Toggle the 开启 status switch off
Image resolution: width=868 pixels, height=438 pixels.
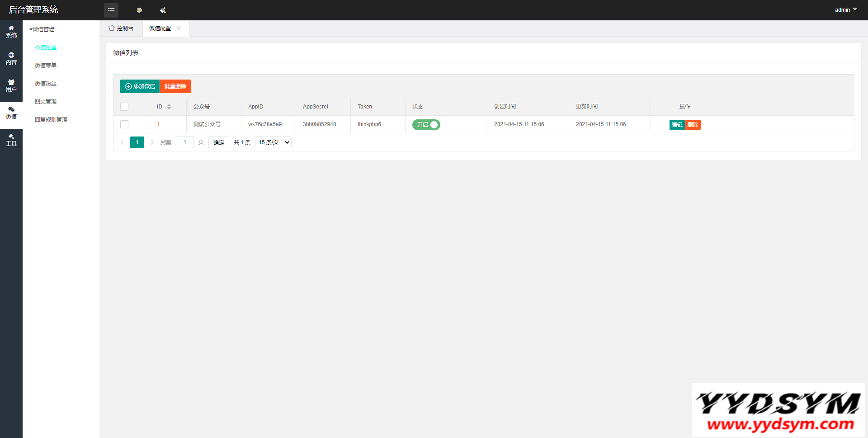426,125
